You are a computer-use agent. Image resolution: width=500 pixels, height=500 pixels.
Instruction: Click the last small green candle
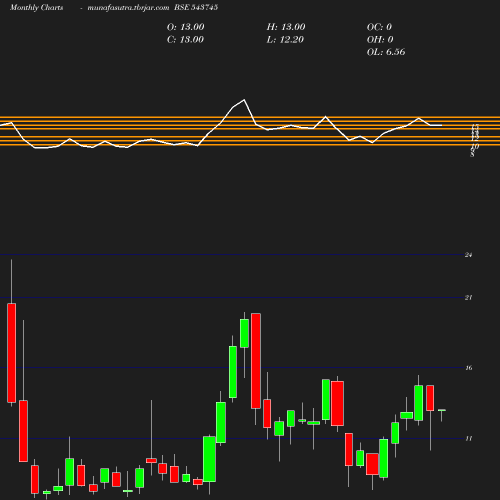[x=442, y=410]
